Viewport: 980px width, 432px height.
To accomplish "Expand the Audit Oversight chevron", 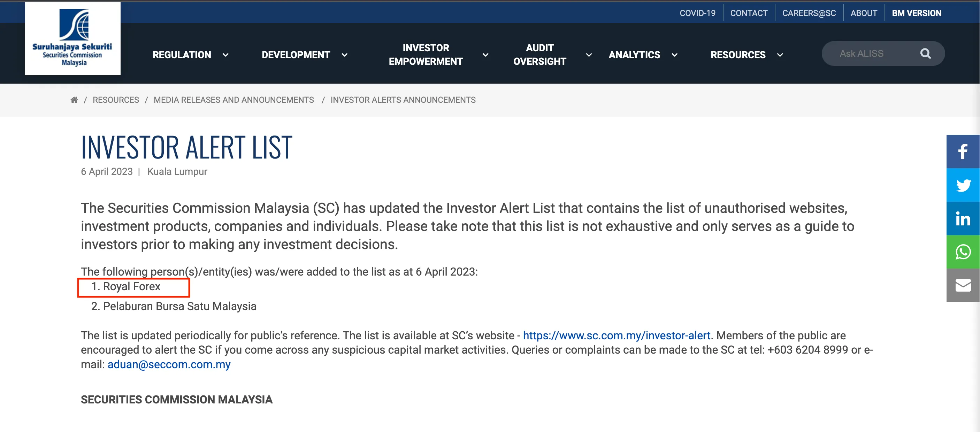I will coord(589,55).
